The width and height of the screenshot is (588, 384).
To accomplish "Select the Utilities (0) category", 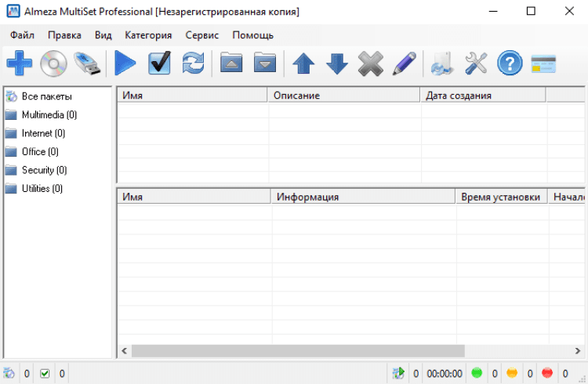I will (x=42, y=188).
